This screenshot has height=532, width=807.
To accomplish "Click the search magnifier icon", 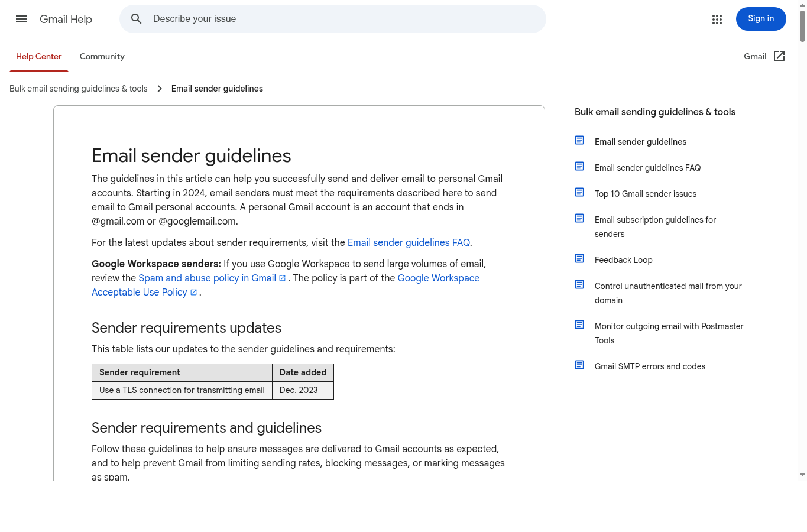I will 137,19.
